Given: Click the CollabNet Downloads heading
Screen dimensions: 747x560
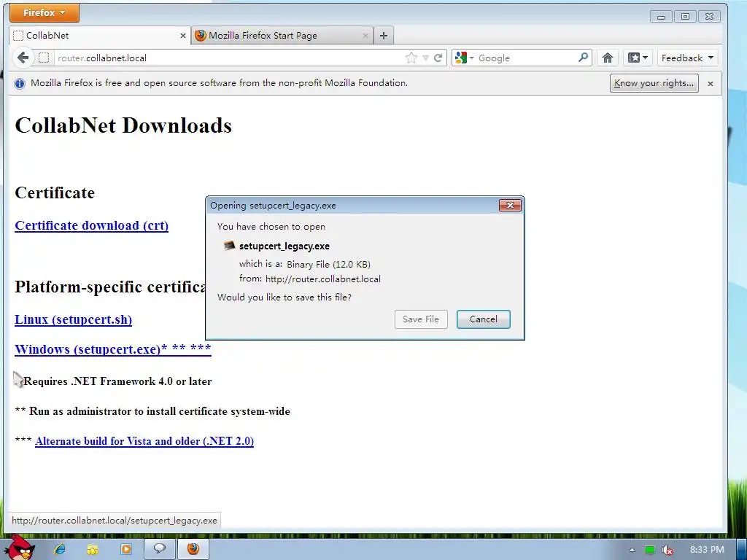Looking at the screenshot, I should [123, 125].
